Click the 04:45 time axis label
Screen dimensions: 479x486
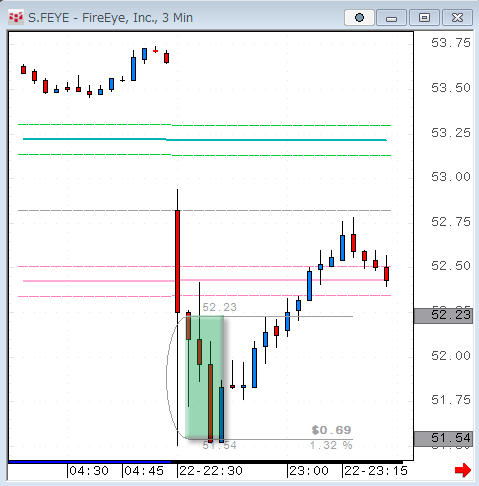[x=144, y=471]
